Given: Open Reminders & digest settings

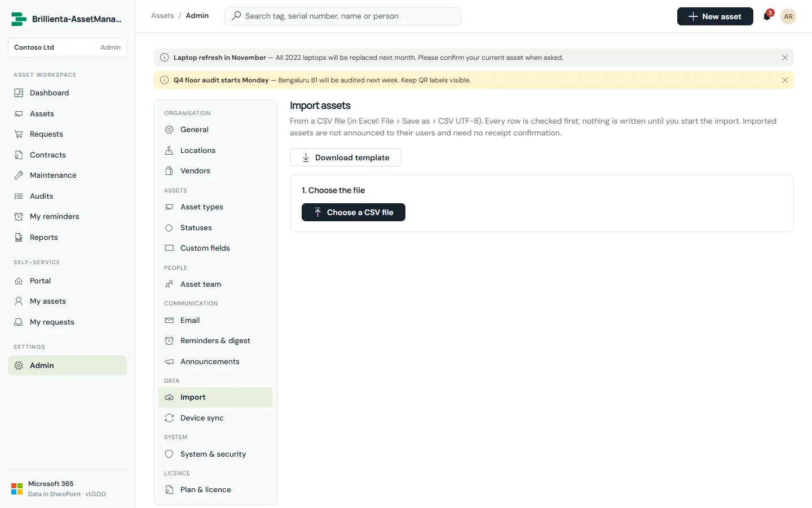Looking at the screenshot, I should (x=215, y=341).
